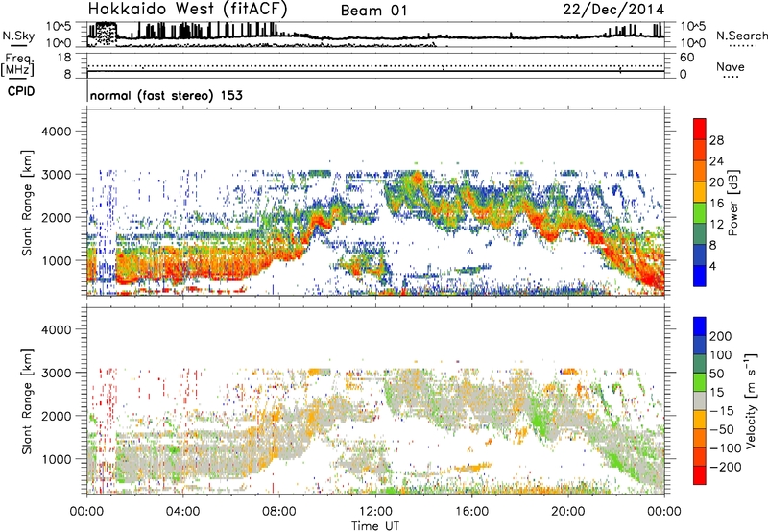Select the 'Velocity [m s-1]' colorbar label
The width and height of the screenshot is (768, 532).
click(751, 400)
